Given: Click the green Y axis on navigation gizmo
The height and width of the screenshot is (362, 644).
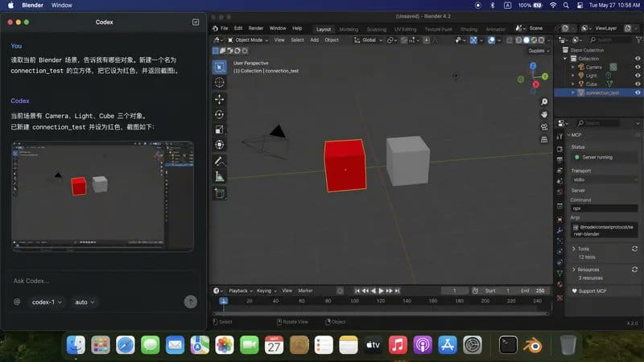Looking at the screenshot, I should coord(545,76).
